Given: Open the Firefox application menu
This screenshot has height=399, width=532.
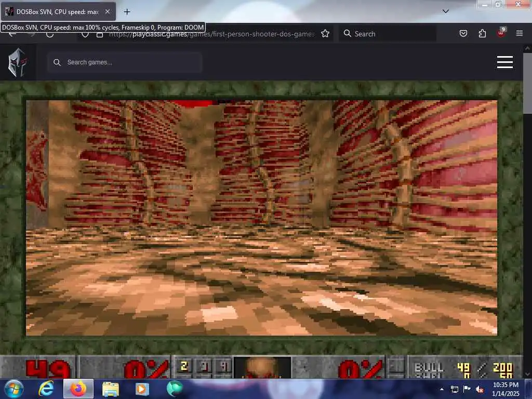Looking at the screenshot, I should coord(519,33).
